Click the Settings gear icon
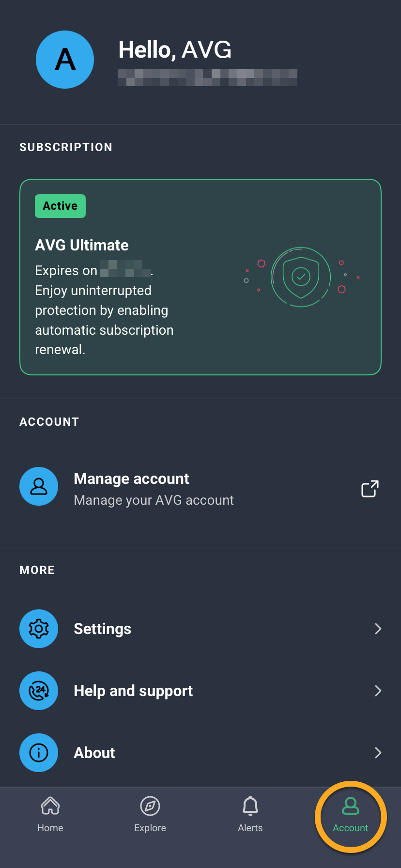401x868 pixels. tap(39, 629)
